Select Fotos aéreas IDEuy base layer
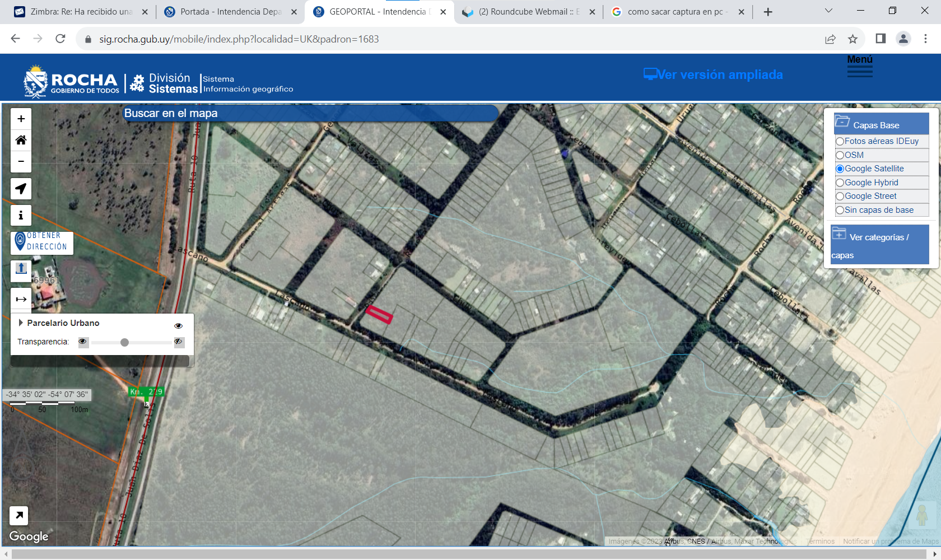This screenshot has width=941, height=560. (840, 142)
